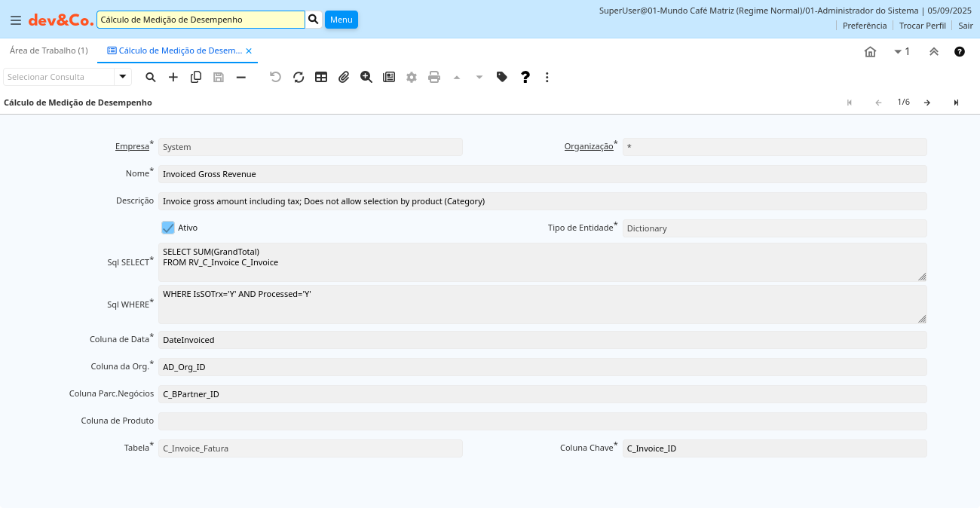Open the Print icon
This screenshot has width=980, height=508.
[x=434, y=77]
